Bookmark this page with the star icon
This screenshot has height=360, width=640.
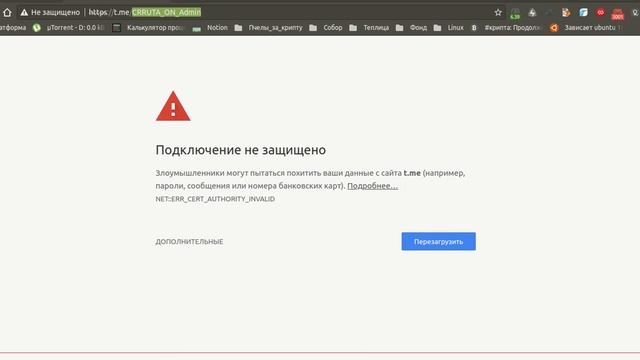pyautogui.click(x=498, y=12)
